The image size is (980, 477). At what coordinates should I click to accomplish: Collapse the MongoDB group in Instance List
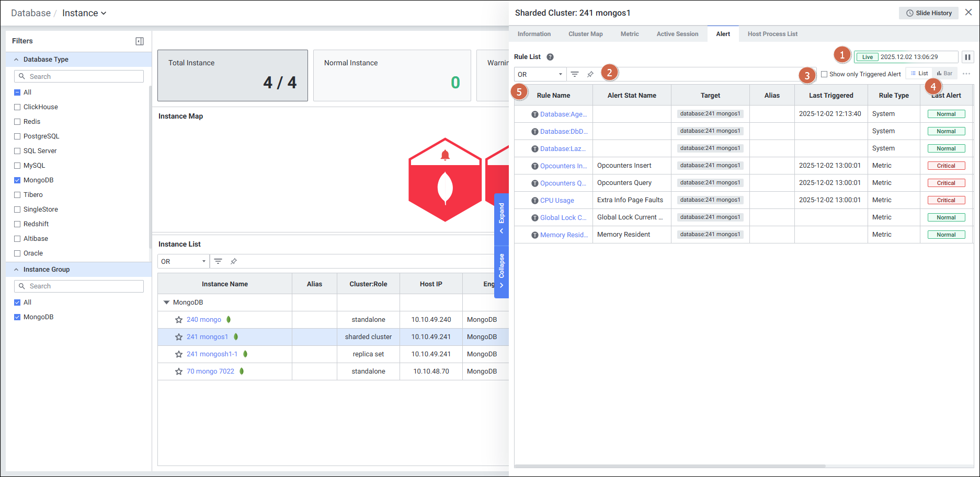pyautogui.click(x=167, y=303)
